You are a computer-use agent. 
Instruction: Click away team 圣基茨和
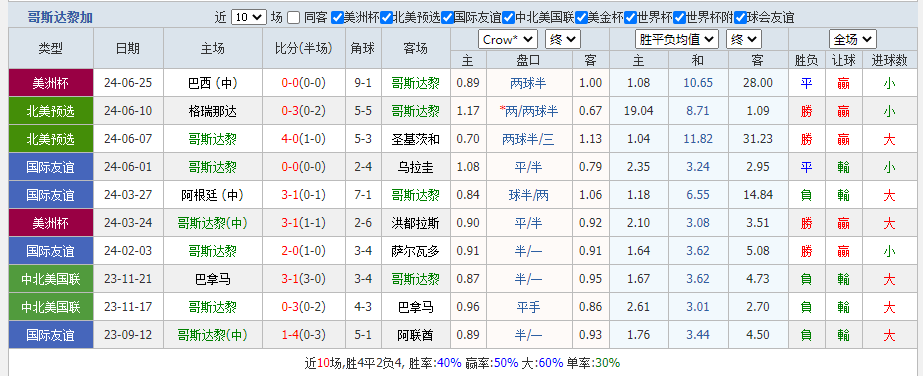pyautogui.click(x=416, y=139)
